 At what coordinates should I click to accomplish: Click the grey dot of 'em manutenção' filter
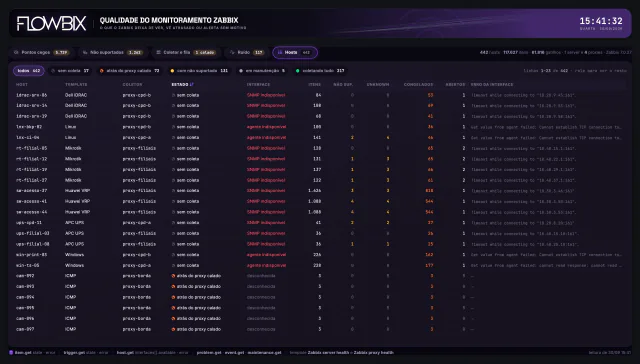click(x=241, y=71)
